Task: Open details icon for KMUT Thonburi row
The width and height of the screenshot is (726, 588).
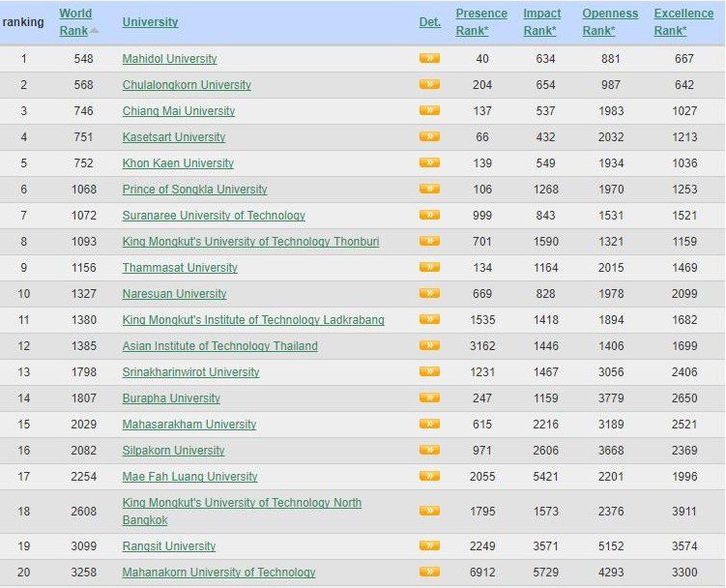Action: pos(429,241)
